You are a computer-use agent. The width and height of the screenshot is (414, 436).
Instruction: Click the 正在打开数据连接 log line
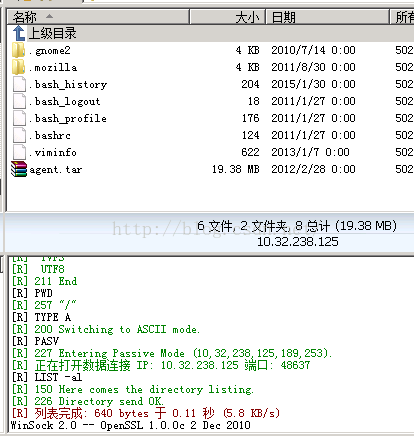161,365
